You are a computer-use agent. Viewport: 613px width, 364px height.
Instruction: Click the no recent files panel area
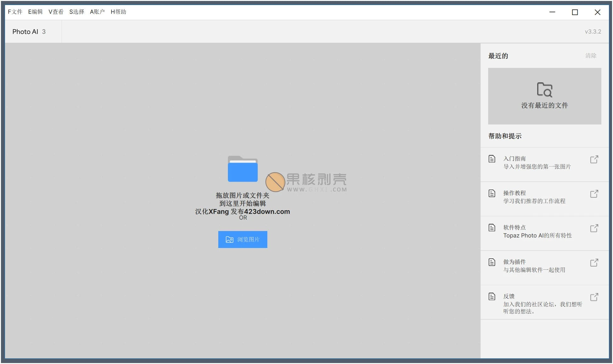point(545,96)
